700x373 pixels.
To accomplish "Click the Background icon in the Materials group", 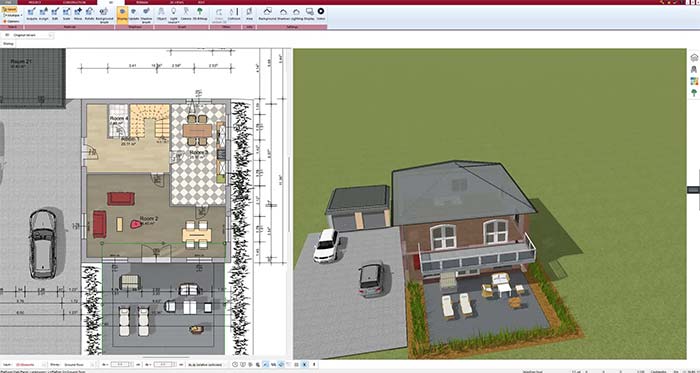I will click(104, 14).
